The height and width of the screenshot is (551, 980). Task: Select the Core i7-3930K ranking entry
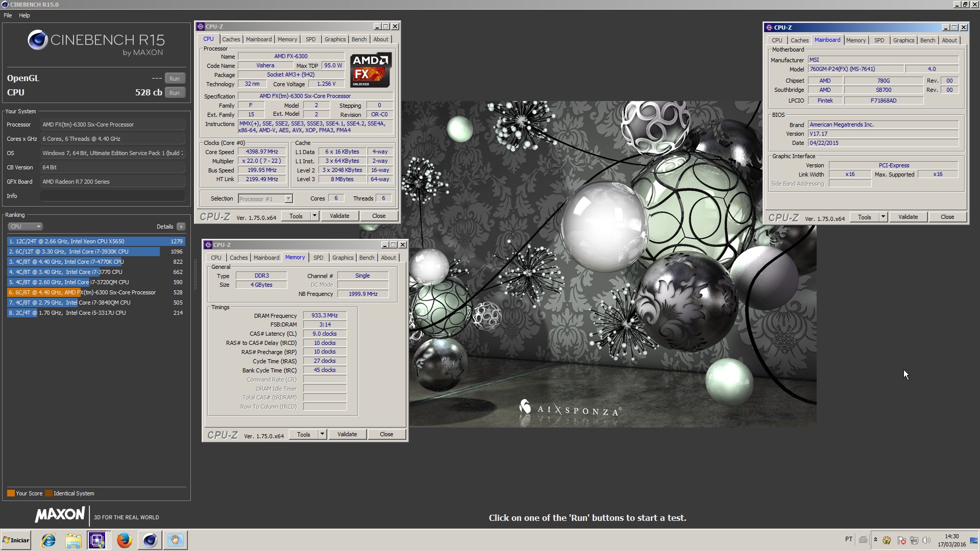[96, 252]
